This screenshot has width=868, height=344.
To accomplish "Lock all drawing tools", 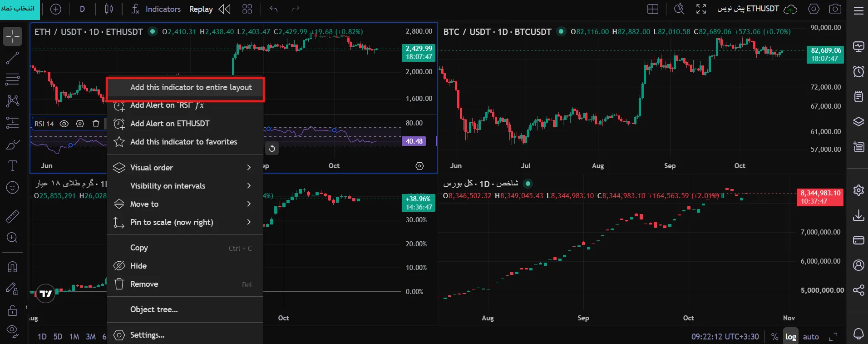I will click(x=13, y=310).
